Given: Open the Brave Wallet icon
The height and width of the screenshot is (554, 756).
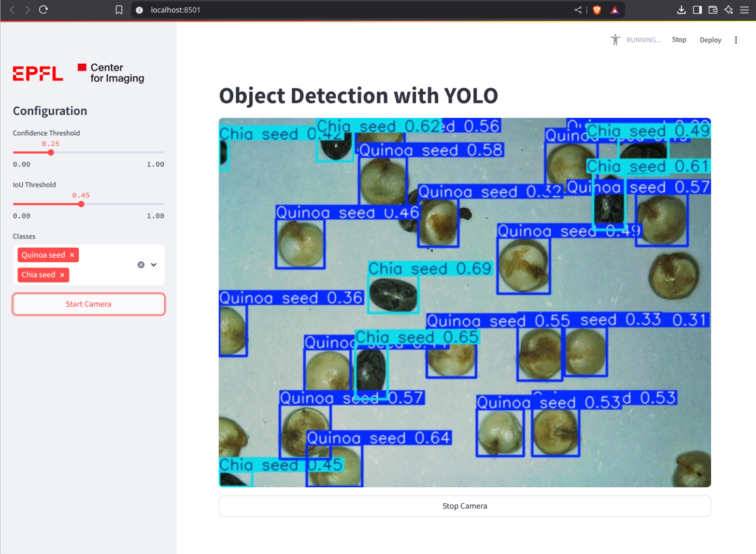Looking at the screenshot, I should [x=713, y=10].
